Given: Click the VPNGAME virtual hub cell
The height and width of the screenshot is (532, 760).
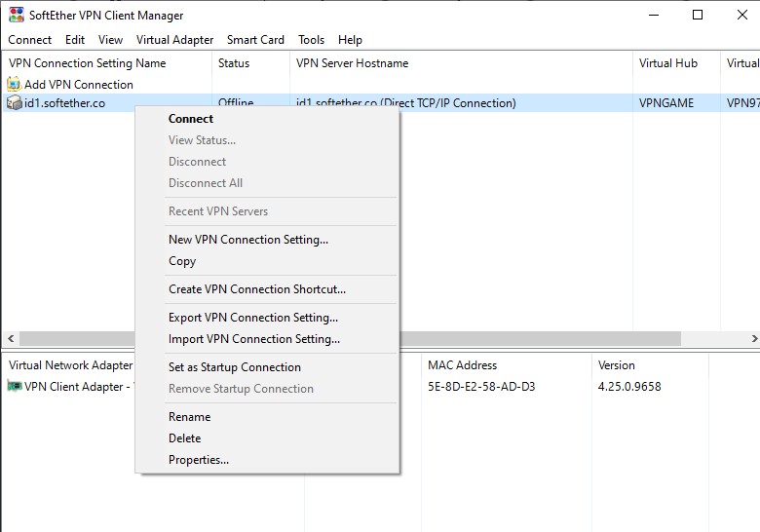Looking at the screenshot, I should [665, 103].
